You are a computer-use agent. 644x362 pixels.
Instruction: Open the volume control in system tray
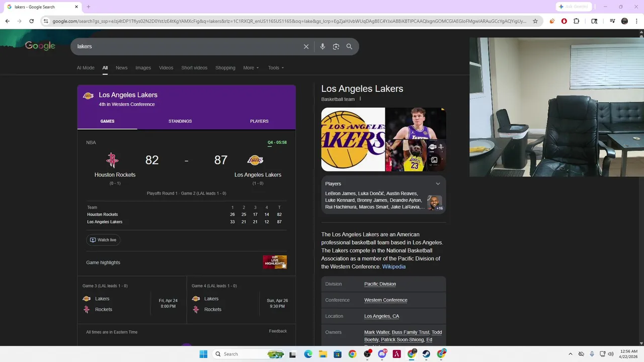pos(611,354)
